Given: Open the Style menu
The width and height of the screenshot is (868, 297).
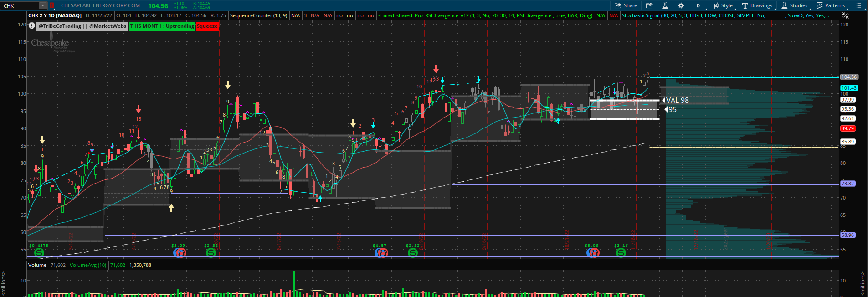Looking at the screenshot, I should click(723, 5).
